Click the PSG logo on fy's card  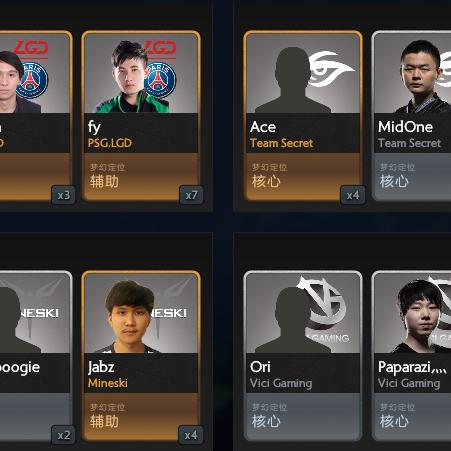tap(160, 80)
